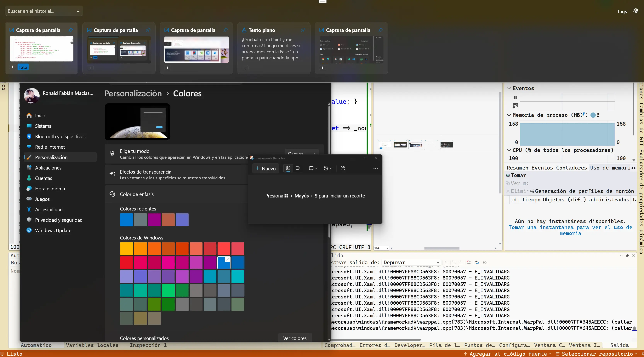Select the checked blue accent swatch

point(224,262)
